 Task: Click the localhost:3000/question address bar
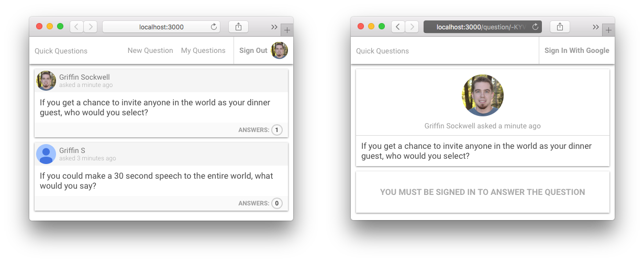coord(483,27)
